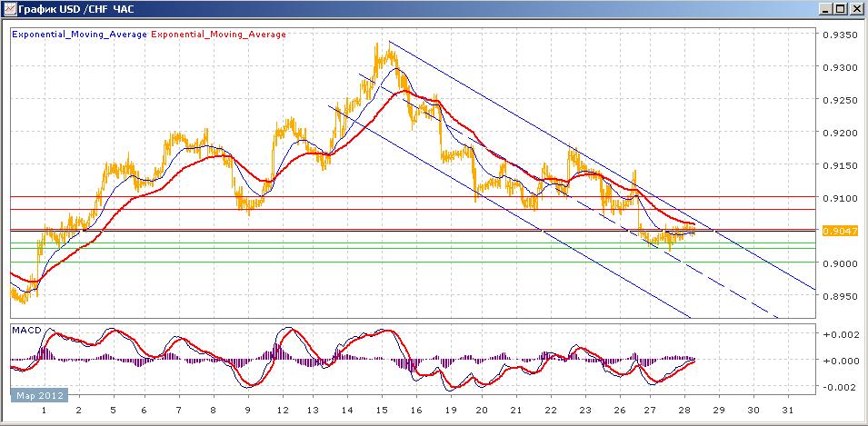
Task: Click the -0.002 MACD scale value
Action: [x=841, y=387]
